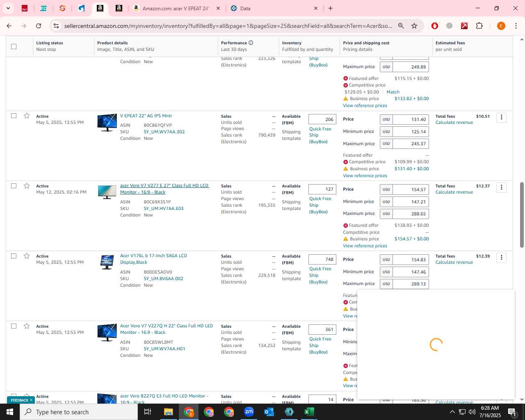Click the Acer V176L b product thumbnail
Screen dimensions: 525x420
[107, 262]
